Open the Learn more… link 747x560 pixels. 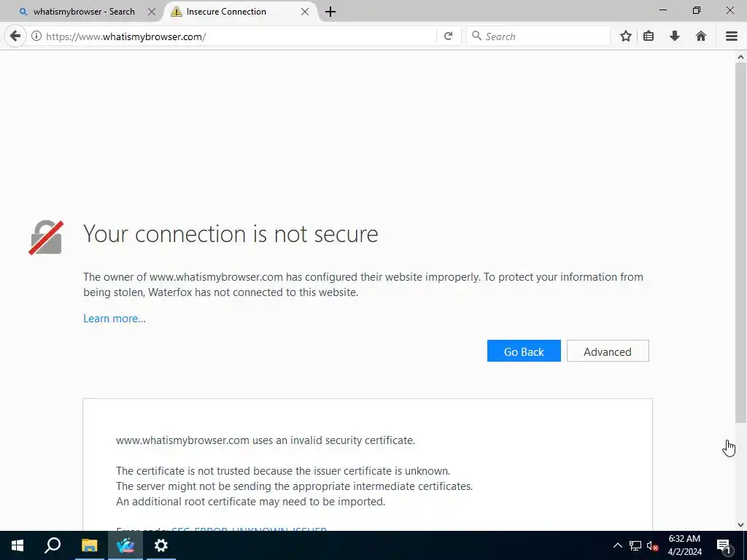[x=115, y=319]
